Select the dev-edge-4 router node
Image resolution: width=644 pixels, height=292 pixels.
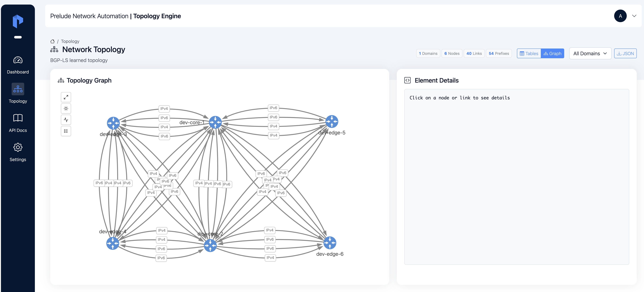(x=113, y=243)
